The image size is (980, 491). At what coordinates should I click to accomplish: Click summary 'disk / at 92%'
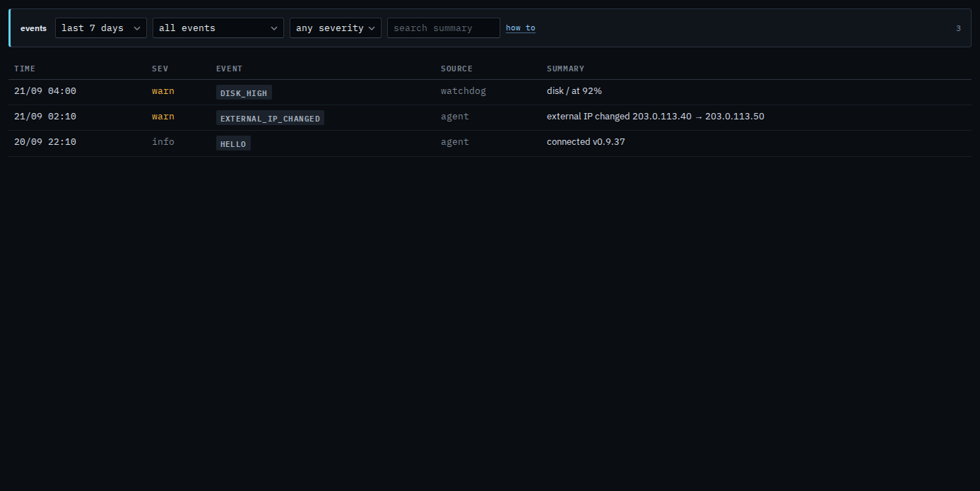click(x=574, y=91)
